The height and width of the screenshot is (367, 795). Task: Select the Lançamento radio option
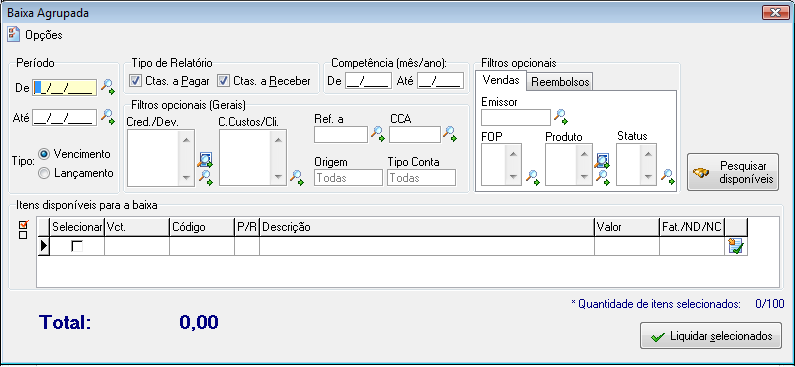coord(44,173)
